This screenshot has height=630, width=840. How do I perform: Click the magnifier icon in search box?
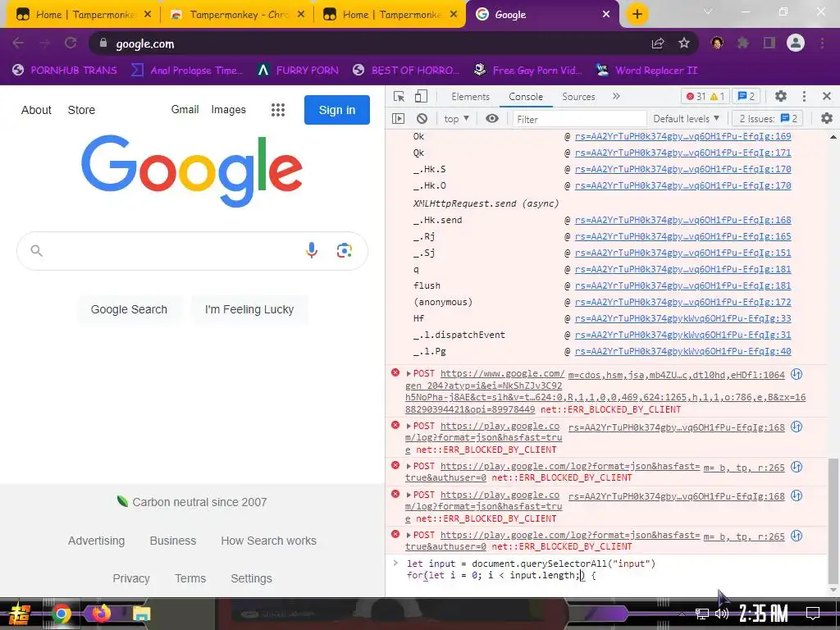tap(36, 250)
